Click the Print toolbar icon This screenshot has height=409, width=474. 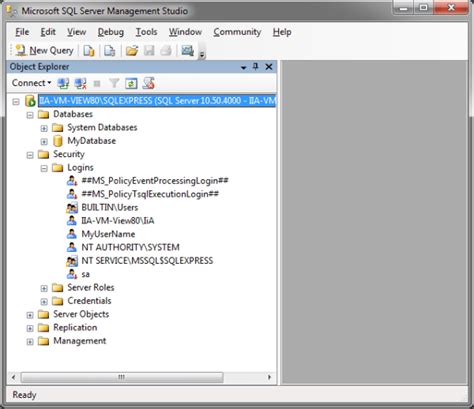166,51
